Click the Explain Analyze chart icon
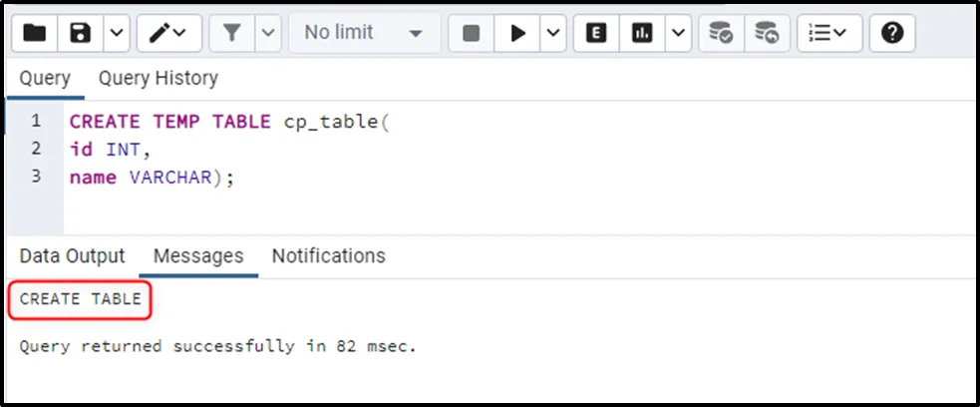Screen dimensions: 980x407 [x=642, y=33]
